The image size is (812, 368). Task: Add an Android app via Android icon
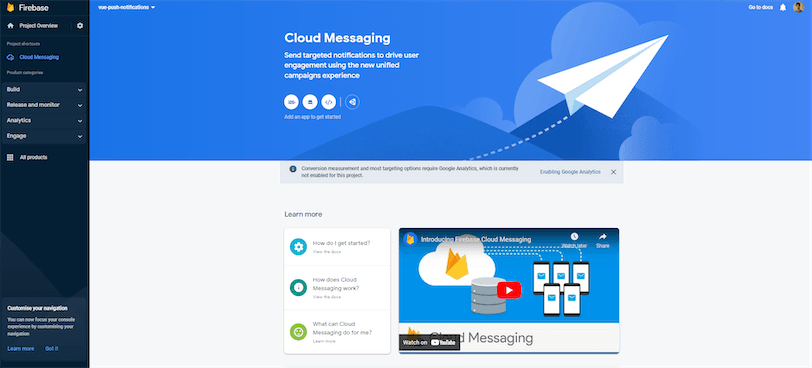310,102
